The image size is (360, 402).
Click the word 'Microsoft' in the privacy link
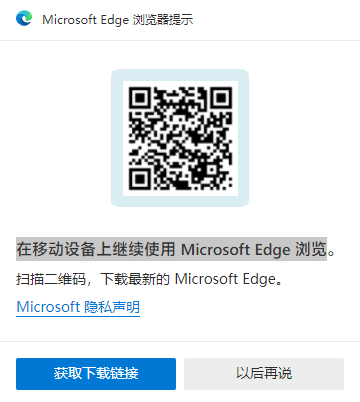click(x=48, y=307)
